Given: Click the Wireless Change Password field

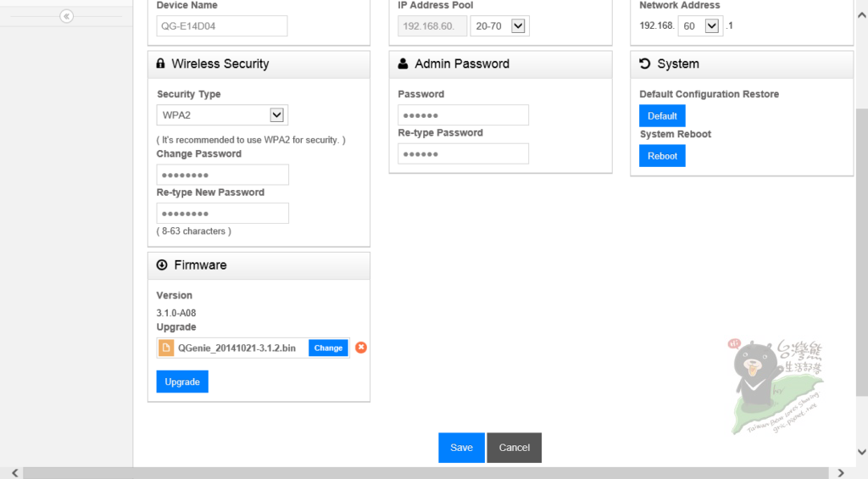Looking at the screenshot, I should (222, 175).
